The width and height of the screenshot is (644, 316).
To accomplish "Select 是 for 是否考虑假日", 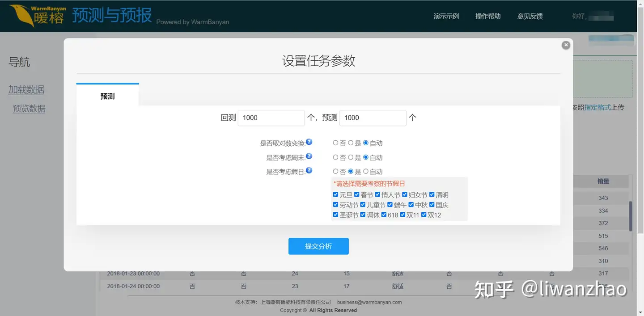I will (x=351, y=171).
